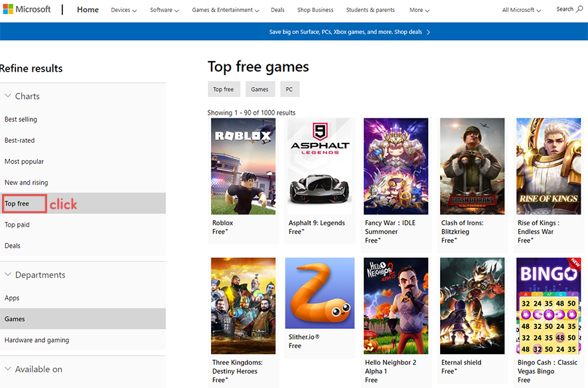Select the Most popular chart filter
588x388 pixels.
(x=24, y=161)
